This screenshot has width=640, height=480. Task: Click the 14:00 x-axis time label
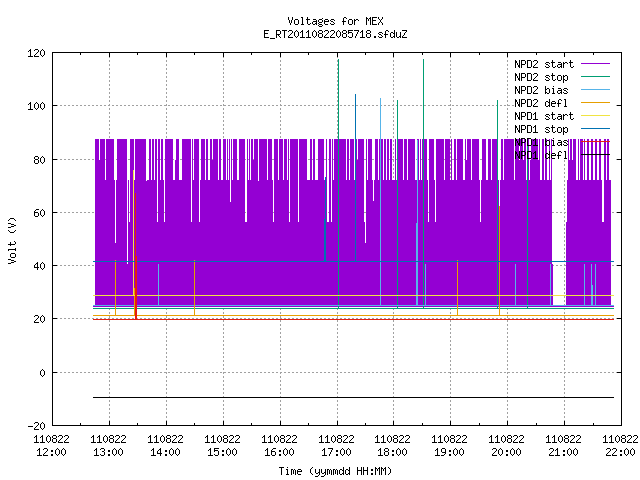[165, 453]
